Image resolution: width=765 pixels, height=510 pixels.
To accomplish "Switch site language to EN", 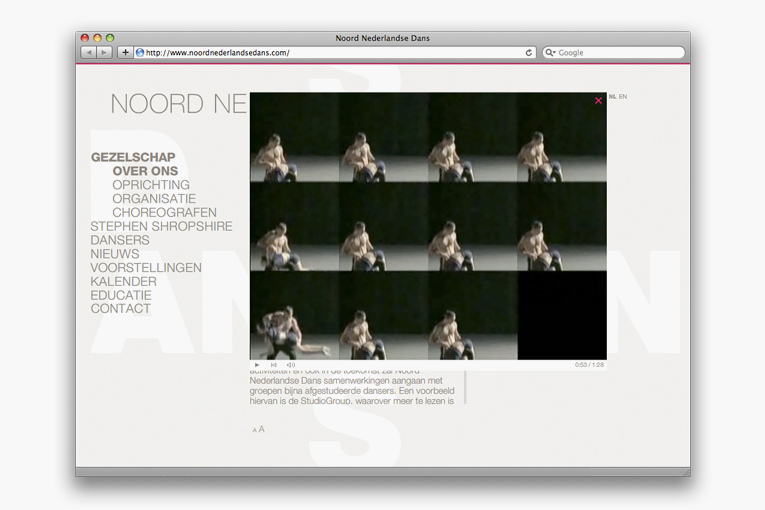I will (623, 97).
